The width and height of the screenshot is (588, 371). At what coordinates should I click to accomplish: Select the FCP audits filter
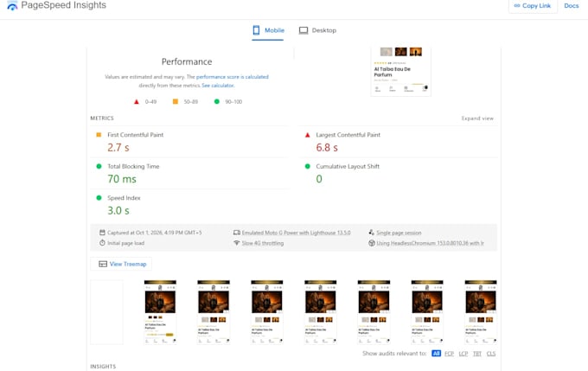click(x=449, y=354)
